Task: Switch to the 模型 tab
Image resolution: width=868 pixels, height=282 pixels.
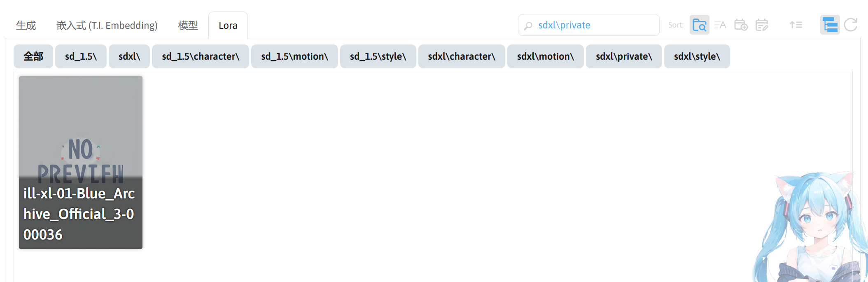Action: 188,26
